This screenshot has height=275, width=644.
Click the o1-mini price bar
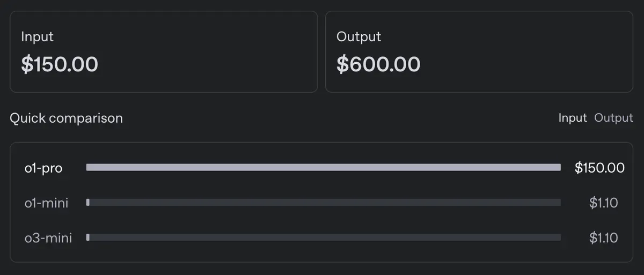coord(324,203)
